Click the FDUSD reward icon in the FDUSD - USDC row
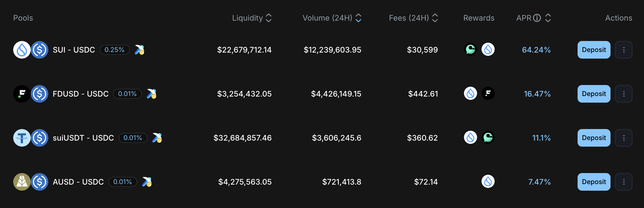644x208 pixels. tap(488, 94)
